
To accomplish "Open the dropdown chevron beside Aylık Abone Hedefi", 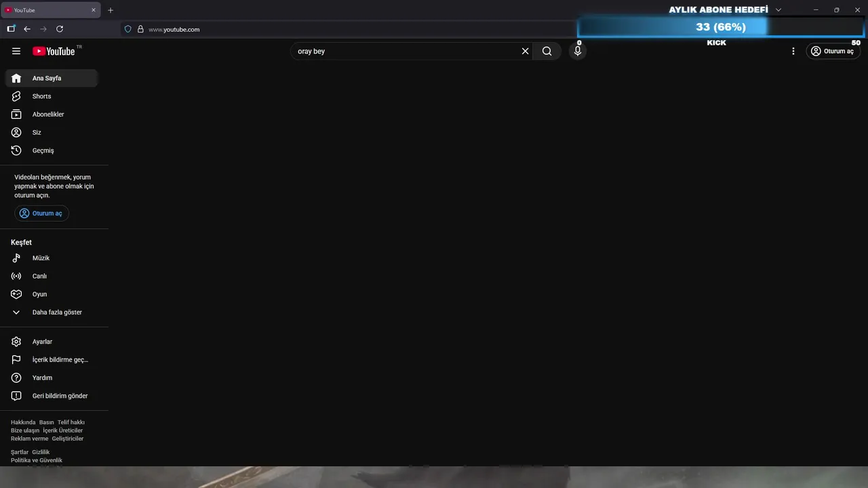I will [x=778, y=10].
